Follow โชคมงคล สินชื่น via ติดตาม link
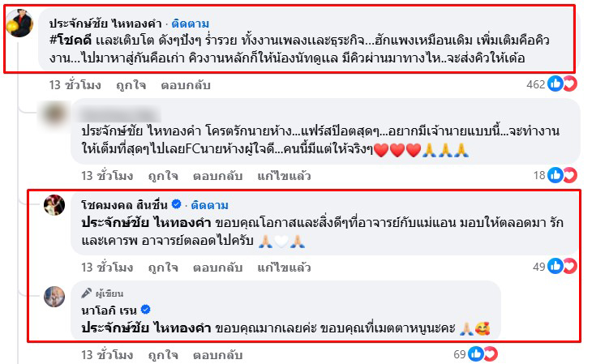The image size is (609, 364). pyautogui.click(x=209, y=205)
